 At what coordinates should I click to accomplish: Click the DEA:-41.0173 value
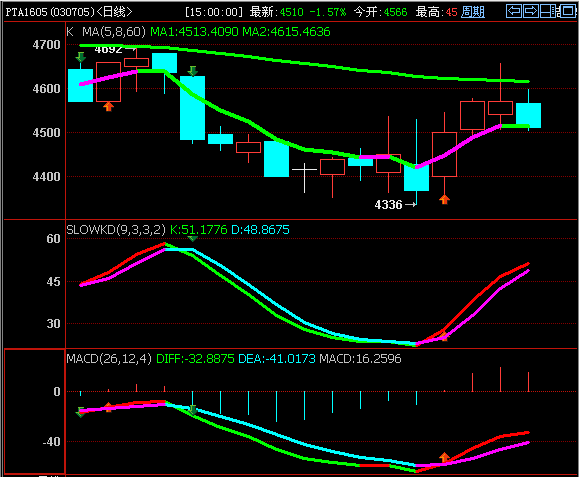click(277, 358)
